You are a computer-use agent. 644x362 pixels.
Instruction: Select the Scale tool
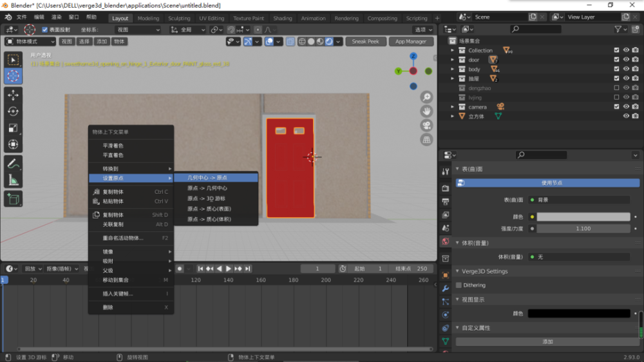coord(13,128)
